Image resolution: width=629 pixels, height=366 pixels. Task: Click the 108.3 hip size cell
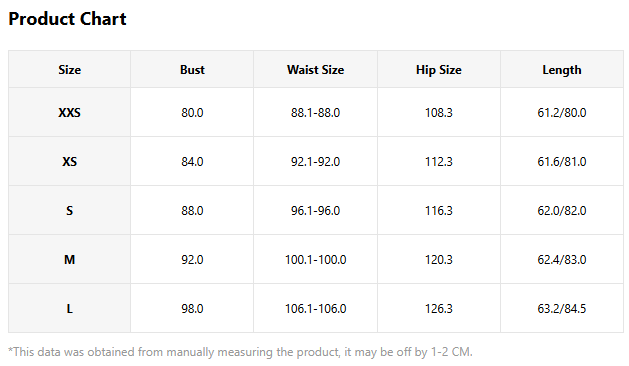pyautogui.click(x=439, y=112)
